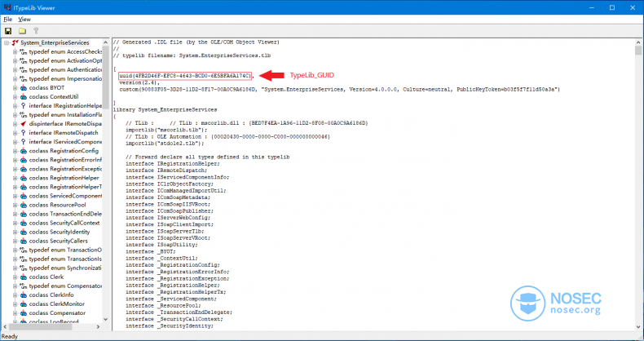Expand the typedef enum TransactionIs node
Image resolution: width=644 pixels, height=341 pixels.
[15, 259]
